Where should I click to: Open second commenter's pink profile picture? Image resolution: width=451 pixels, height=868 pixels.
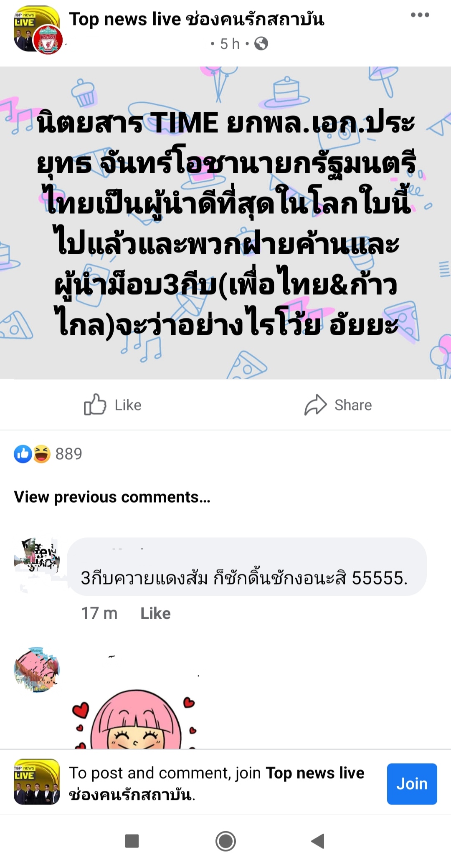coord(37,670)
